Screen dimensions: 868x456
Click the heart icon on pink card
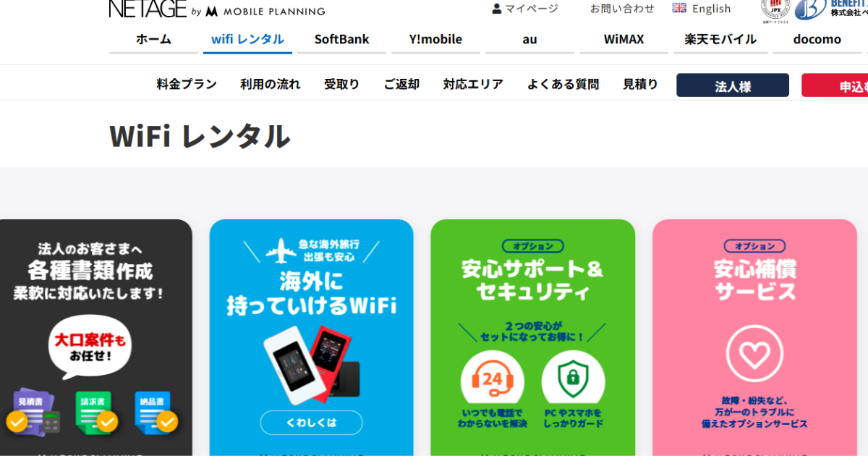tap(754, 355)
